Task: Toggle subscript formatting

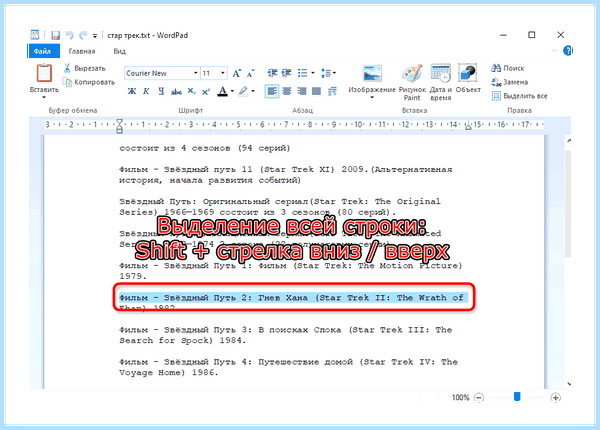Action: [191, 91]
